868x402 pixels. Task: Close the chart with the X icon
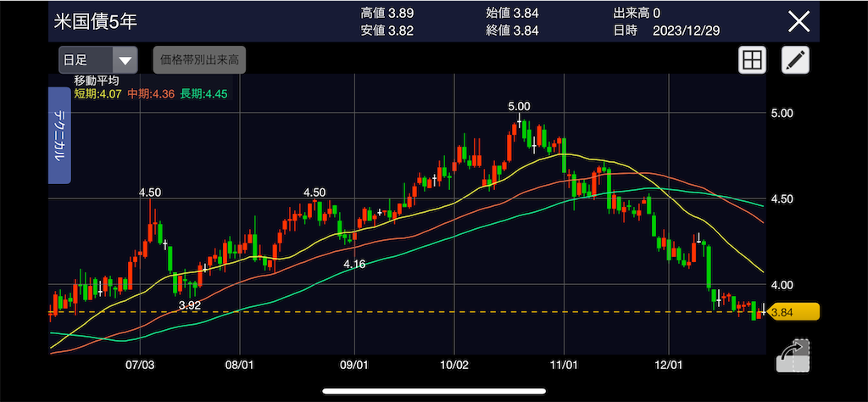798,21
